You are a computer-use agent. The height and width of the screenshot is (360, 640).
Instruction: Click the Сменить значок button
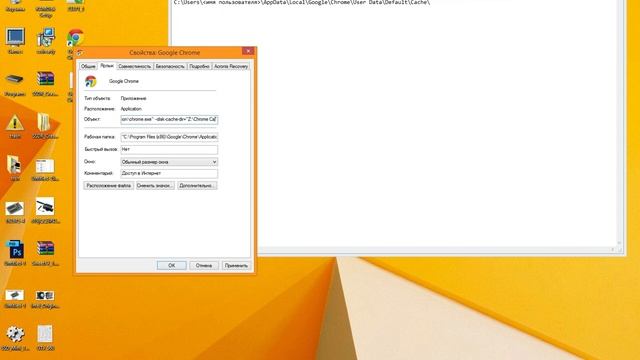[x=155, y=186]
